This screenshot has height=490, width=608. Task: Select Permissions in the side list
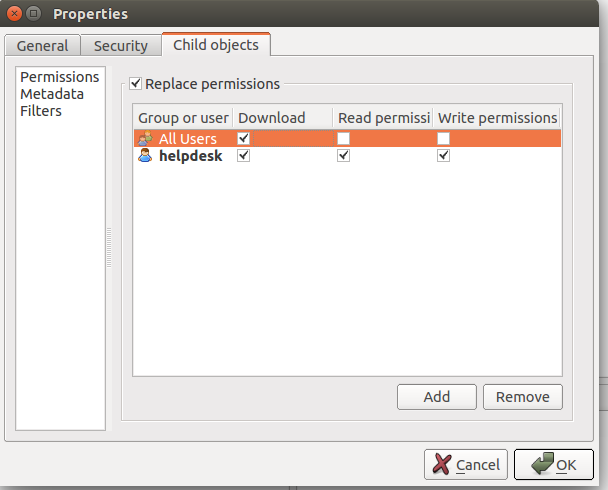[60, 77]
